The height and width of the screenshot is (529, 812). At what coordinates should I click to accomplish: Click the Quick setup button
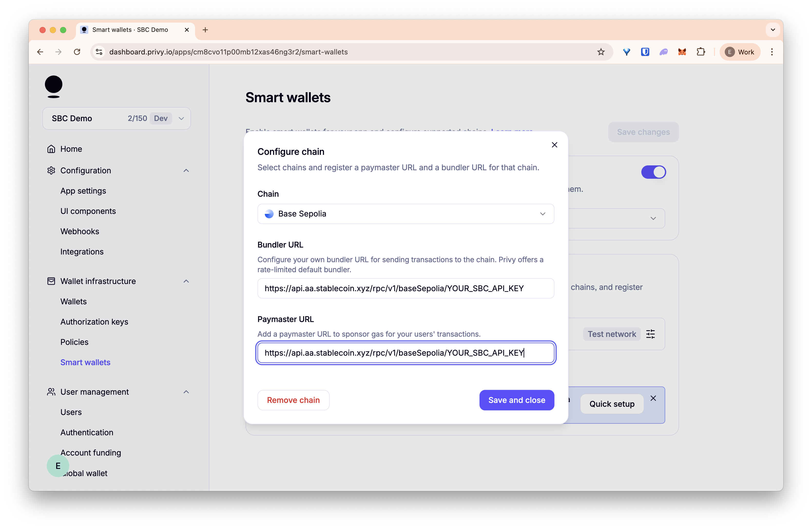[612, 404]
